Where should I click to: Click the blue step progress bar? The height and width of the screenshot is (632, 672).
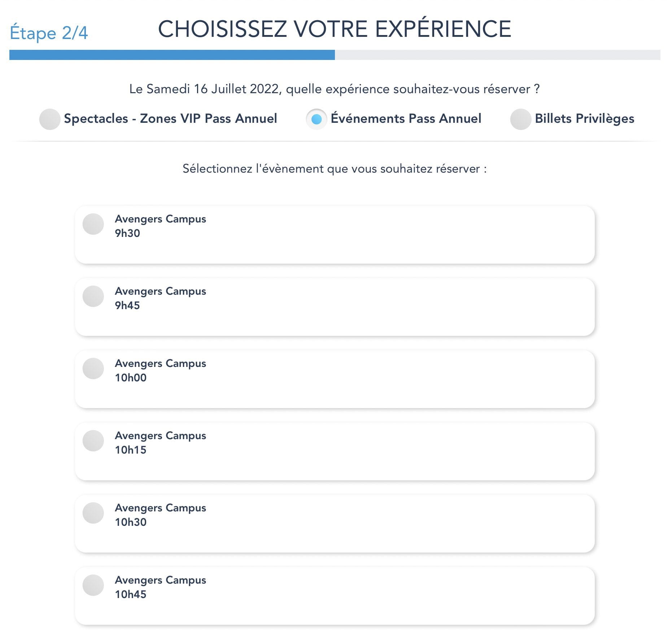coord(172,55)
